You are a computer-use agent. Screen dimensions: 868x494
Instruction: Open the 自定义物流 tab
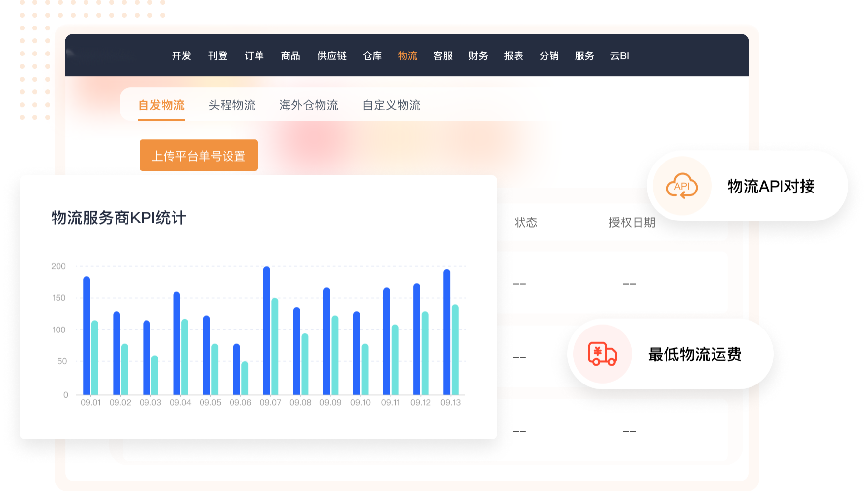391,105
